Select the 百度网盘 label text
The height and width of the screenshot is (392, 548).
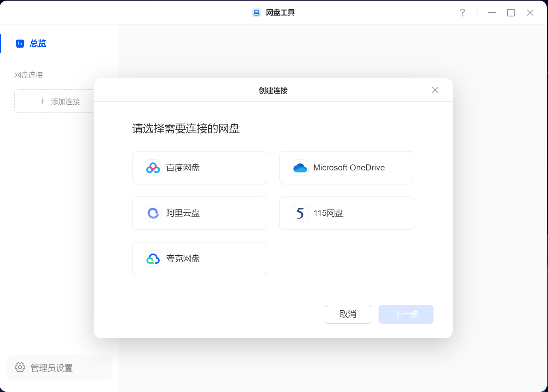[x=183, y=168]
